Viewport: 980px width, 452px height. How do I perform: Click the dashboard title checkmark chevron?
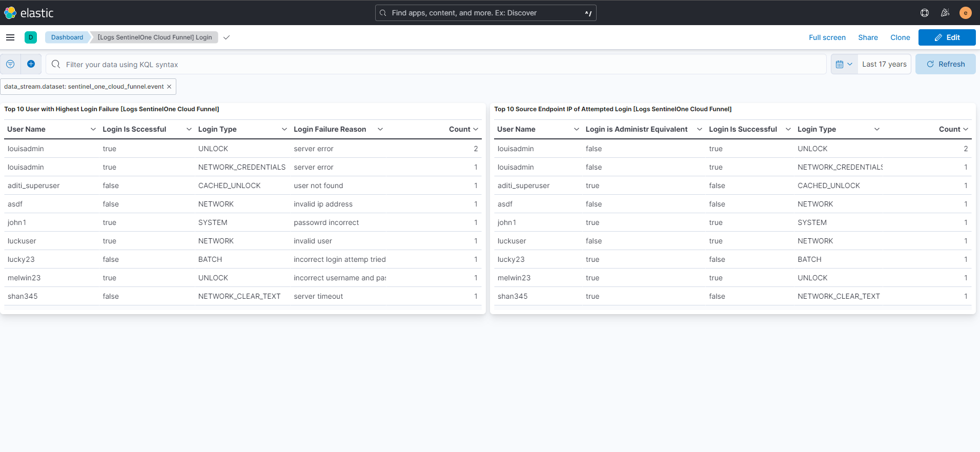coord(227,37)
